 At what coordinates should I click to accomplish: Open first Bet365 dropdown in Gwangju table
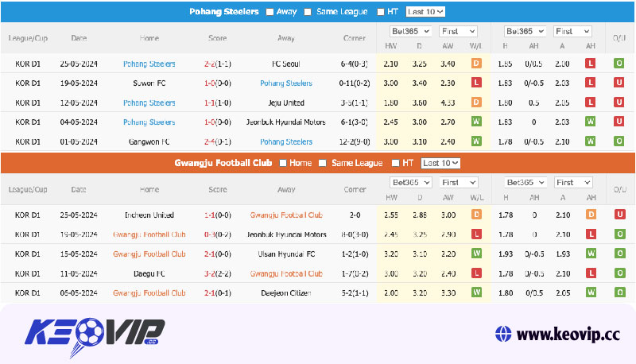(411, 183)
